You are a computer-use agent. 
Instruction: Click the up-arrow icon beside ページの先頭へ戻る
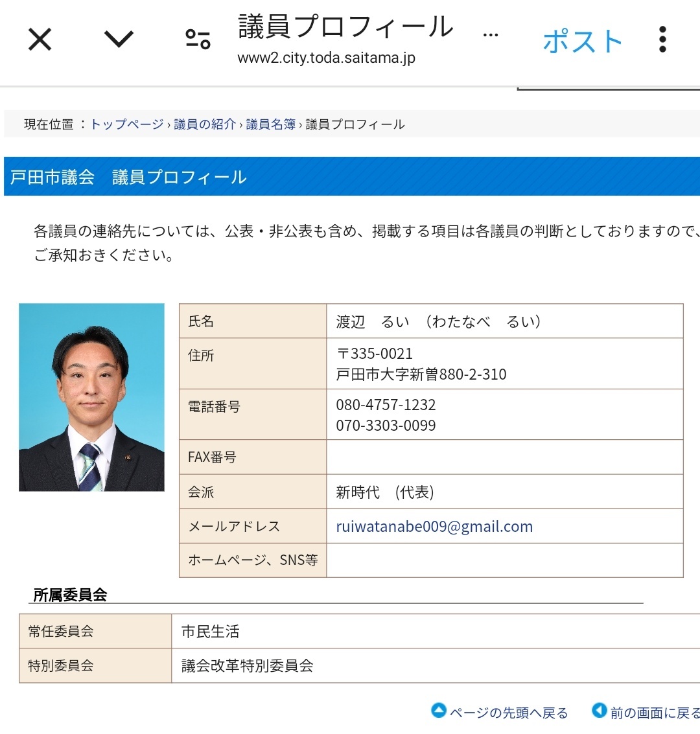pos(439,711)
